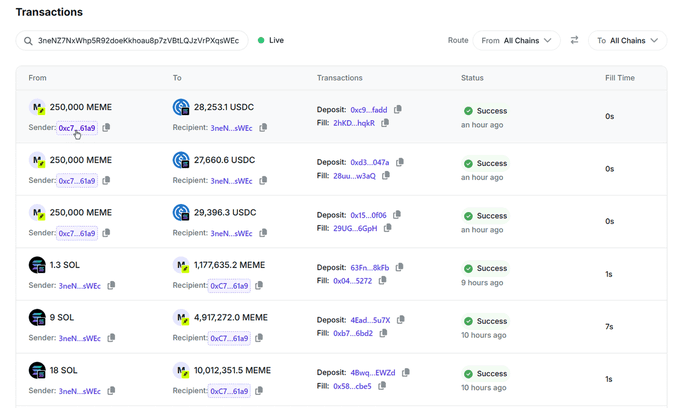Copy sender address in 29,396.3 USDC row
Viewport: 680px width, 408px height.
[x=106, y=233]
